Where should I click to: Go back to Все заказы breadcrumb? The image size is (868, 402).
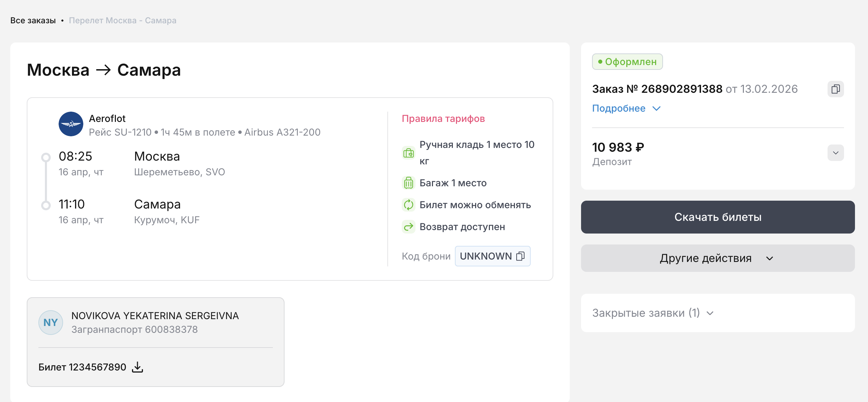coord(33,21)
